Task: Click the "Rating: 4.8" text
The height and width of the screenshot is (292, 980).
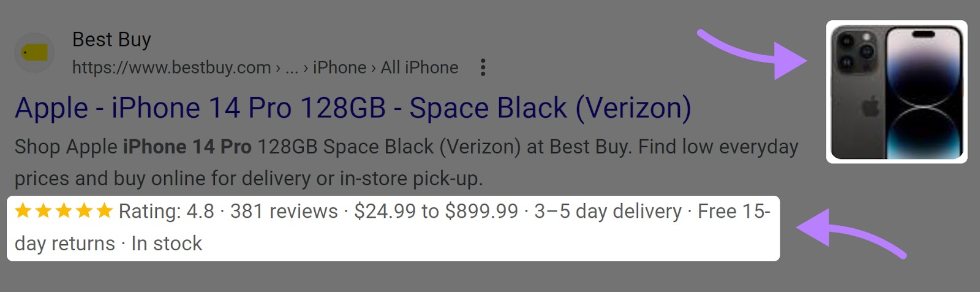Action: (167, 212)
